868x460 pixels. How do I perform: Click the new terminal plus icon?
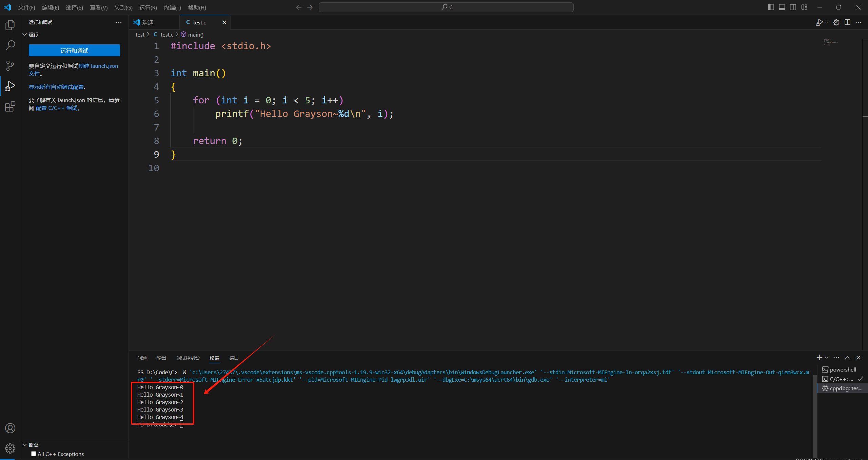point(819,358)
